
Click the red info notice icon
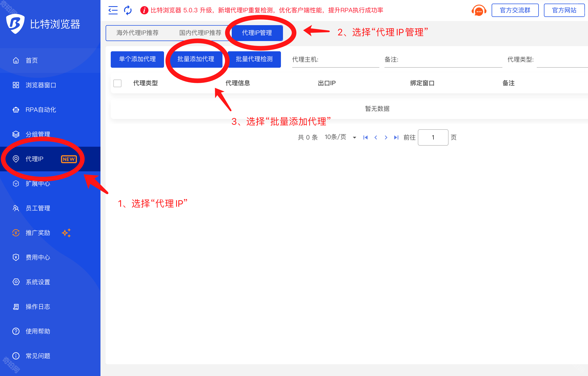144,10
